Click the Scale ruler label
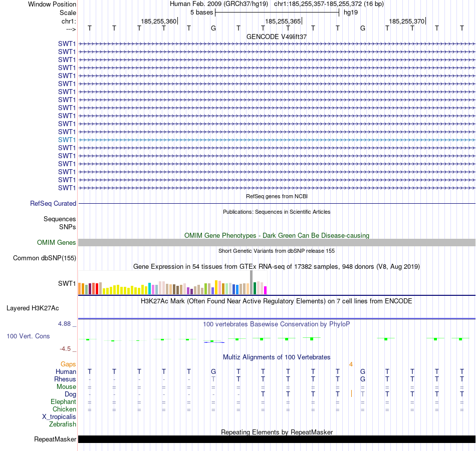476x451 pixels. [x=68, y=13]
